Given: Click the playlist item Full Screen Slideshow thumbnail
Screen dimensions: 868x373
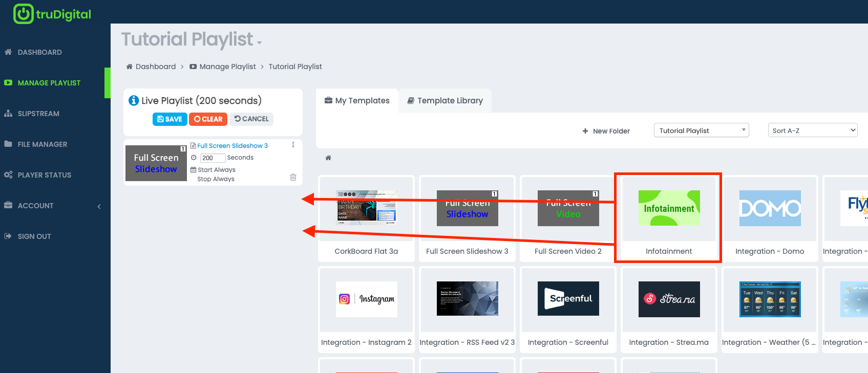Looking at the screenshot, I should click(156, 163).
